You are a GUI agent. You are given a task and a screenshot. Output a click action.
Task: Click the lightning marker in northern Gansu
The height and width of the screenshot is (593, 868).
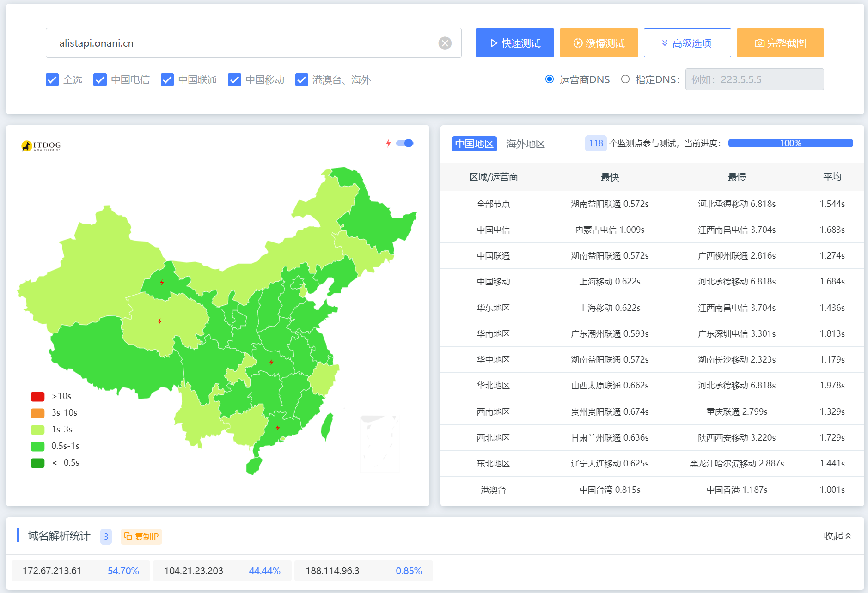(x=162, y=282)
